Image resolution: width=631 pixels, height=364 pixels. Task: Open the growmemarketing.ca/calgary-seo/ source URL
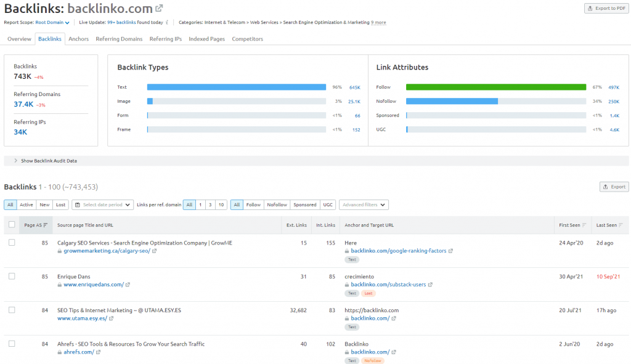point(107,251)
